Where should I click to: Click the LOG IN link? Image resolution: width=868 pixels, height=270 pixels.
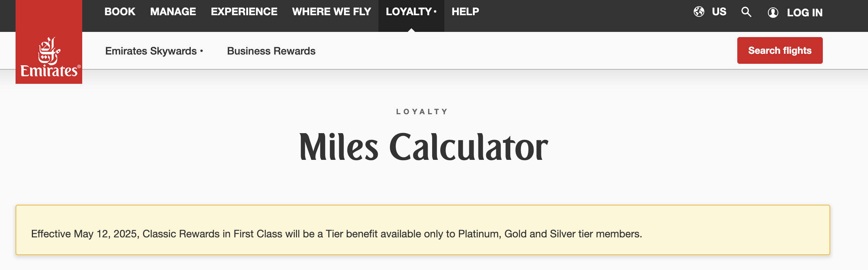(805, 13)
